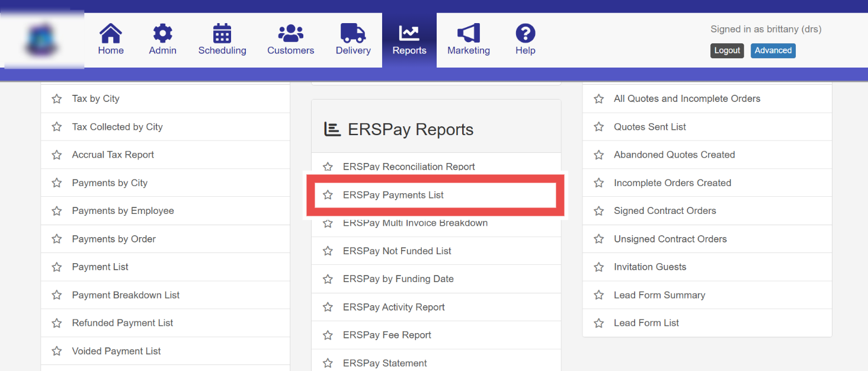This screenshot has width=868, height=371.
Task: Toggle star on Abandoned Quotes Created
Action: coord(599,155)
